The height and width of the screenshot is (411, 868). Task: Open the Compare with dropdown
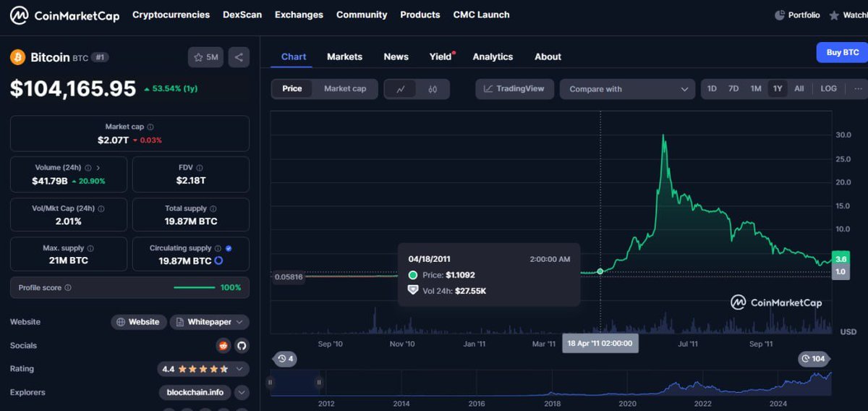[627, 89]
